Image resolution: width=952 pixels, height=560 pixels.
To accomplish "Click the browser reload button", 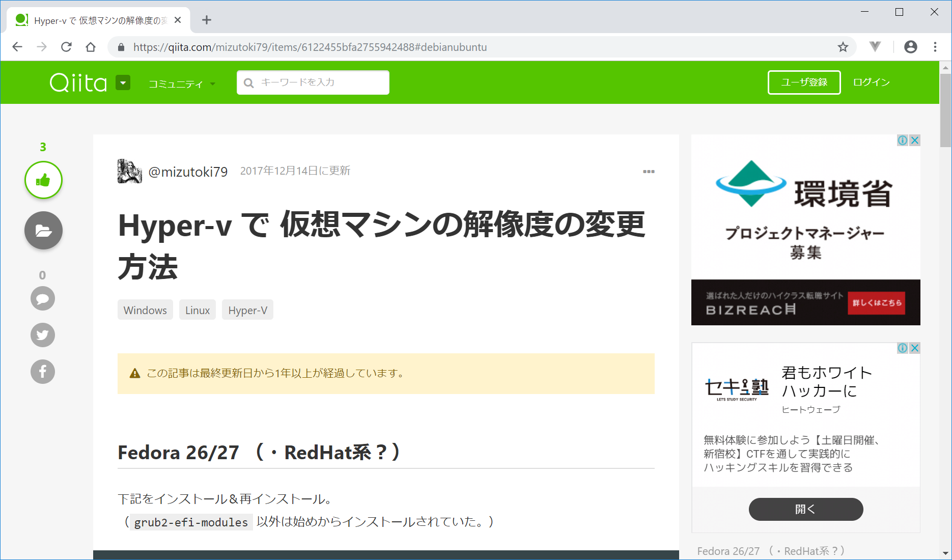I will [x=66, y=47].
